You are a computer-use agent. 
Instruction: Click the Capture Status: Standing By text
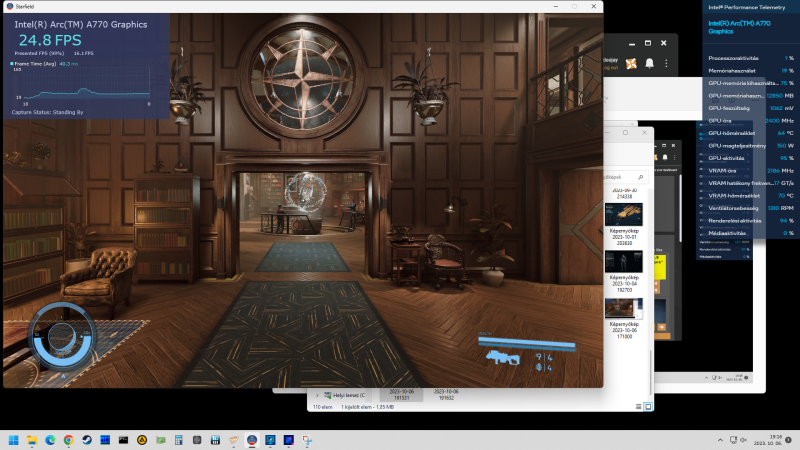click(47, 112)
